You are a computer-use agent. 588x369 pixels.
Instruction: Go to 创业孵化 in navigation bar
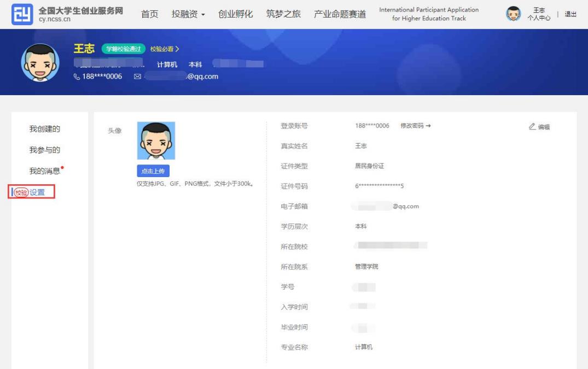(x=236, y=14)
